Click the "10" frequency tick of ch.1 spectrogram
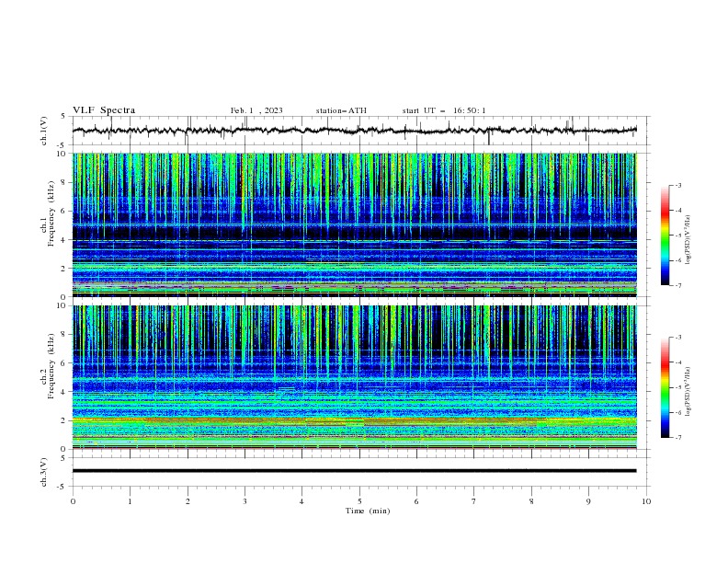 coord(62,154)
